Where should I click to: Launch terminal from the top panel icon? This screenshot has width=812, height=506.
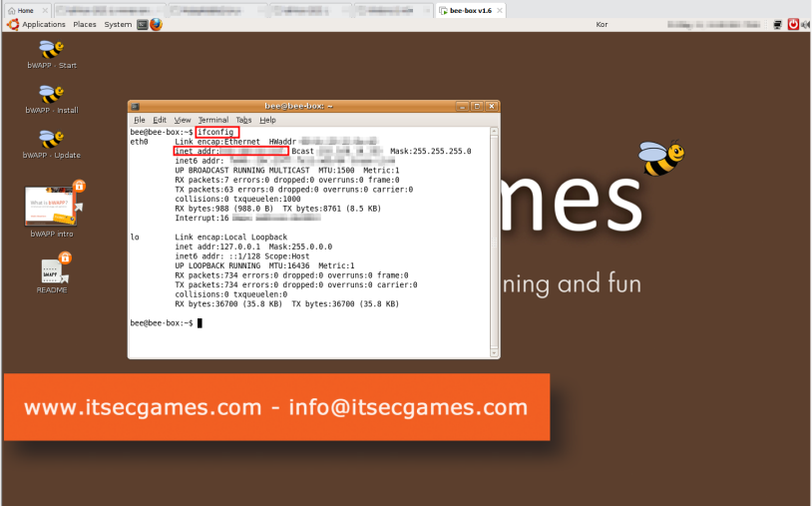click(143, 24)
